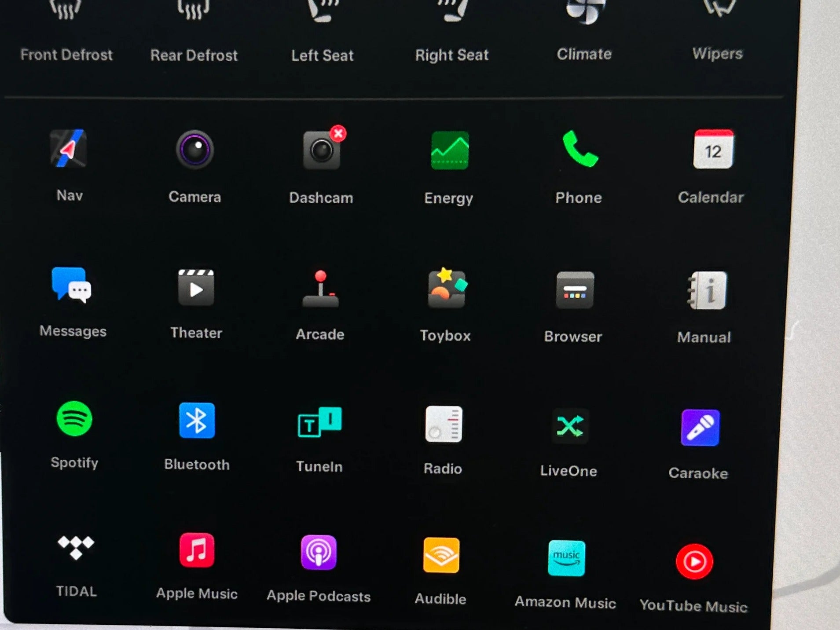Launch the Theater app
Screen dimensions: 840x630
[196, 288]
